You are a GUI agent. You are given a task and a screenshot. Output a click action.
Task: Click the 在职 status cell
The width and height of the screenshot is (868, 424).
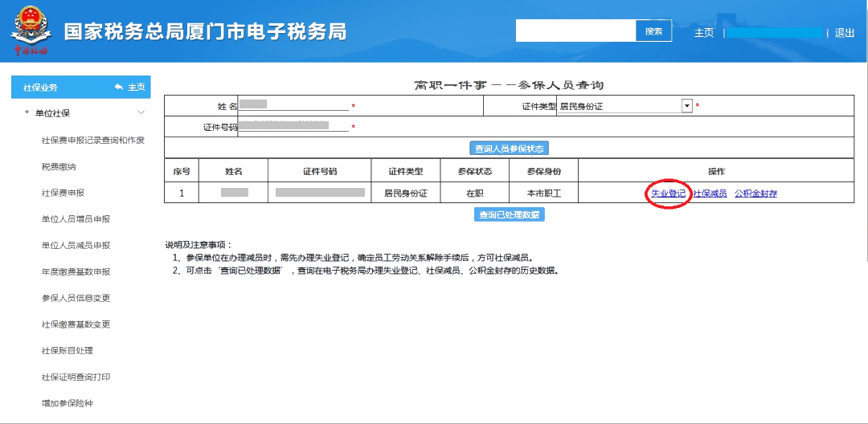coord(475,193)
